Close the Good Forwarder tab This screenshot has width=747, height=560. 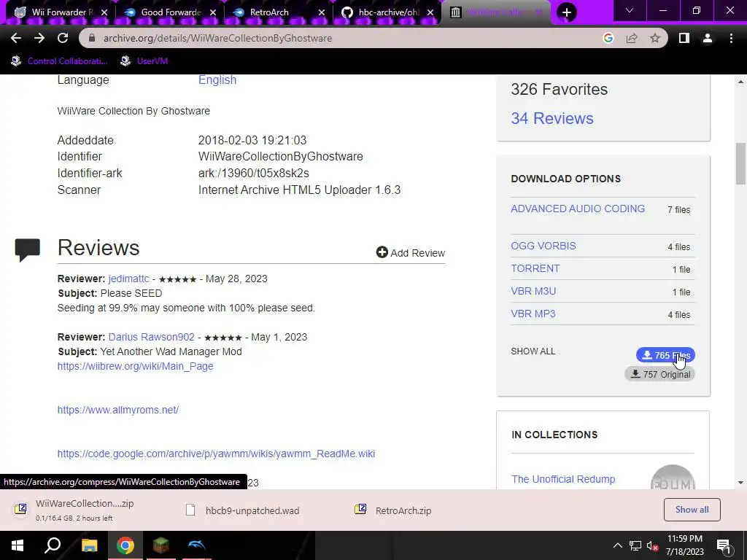(213, 12)
